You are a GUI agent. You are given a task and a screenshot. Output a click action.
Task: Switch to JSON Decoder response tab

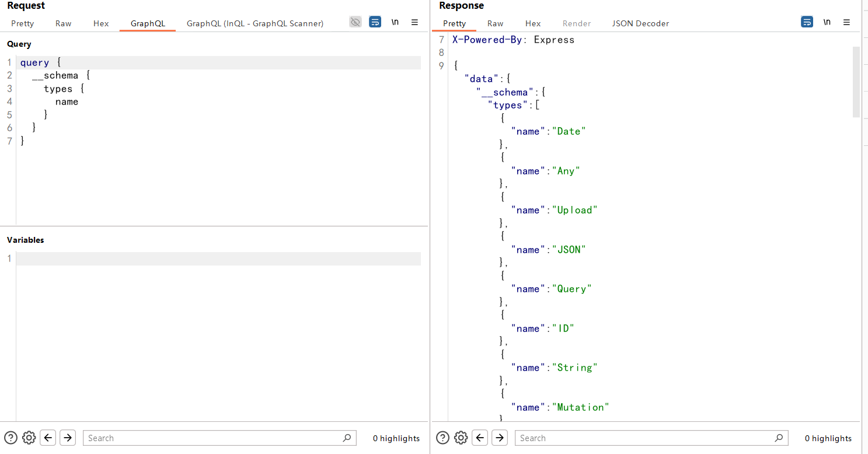[x=640, y=23]
